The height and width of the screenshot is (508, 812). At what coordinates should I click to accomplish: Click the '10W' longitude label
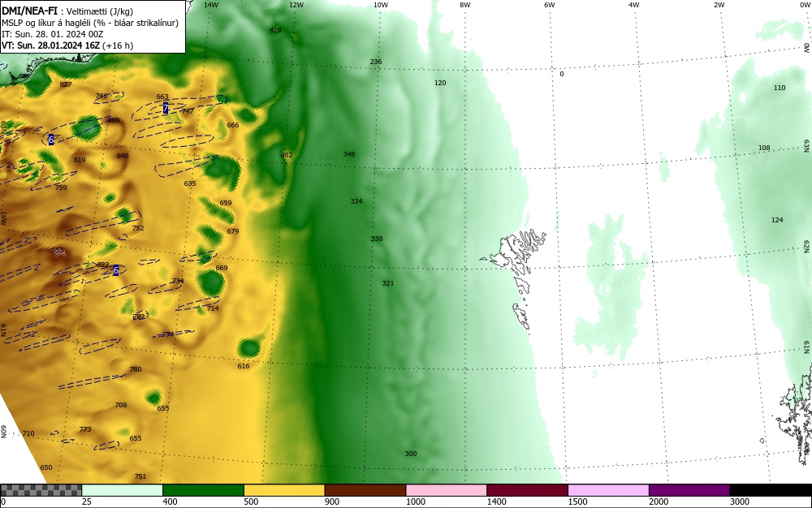pyautogui.click(x=381, y=5)
